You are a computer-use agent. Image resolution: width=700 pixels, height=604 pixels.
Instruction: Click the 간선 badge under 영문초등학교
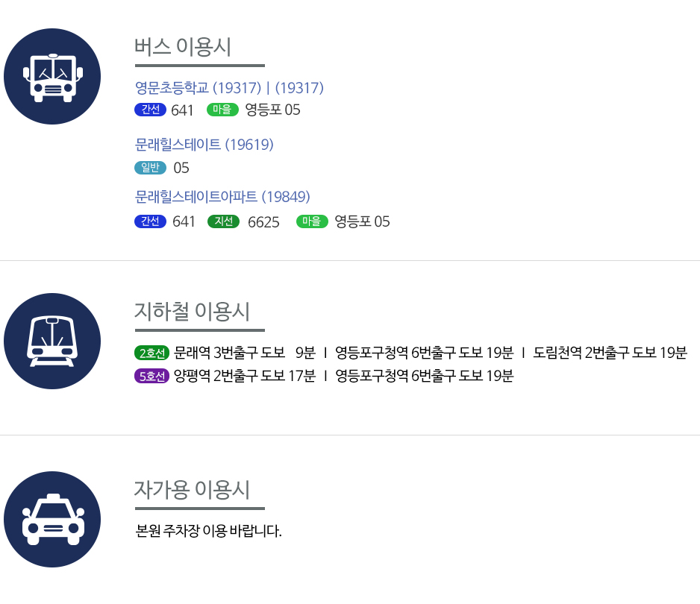151,110
